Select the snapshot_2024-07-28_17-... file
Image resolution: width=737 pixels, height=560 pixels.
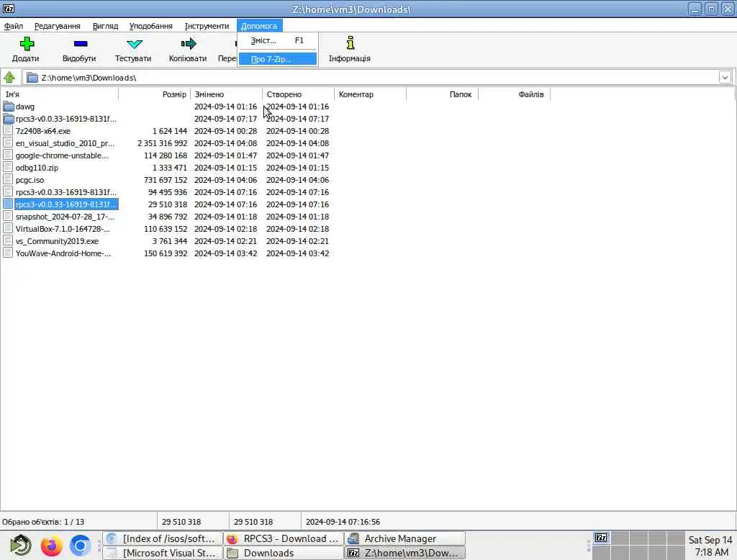(x=65, y=217)
